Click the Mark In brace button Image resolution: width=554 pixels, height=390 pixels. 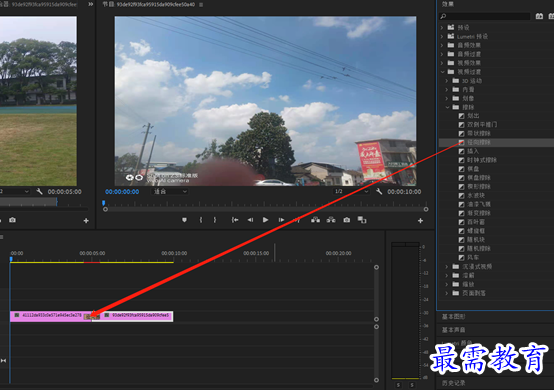click(x=201, y=220)
